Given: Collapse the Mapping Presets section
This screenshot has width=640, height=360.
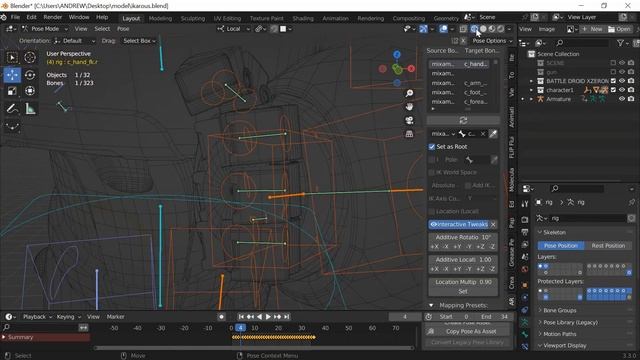Looking at the screenshot, I should (431, 305).
